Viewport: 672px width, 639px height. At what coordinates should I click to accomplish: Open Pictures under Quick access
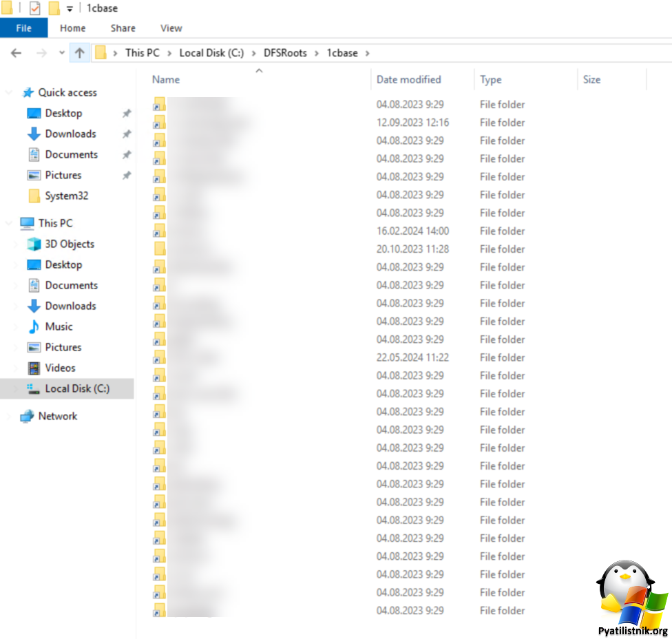pyautogui.click(x=63, y=175)
